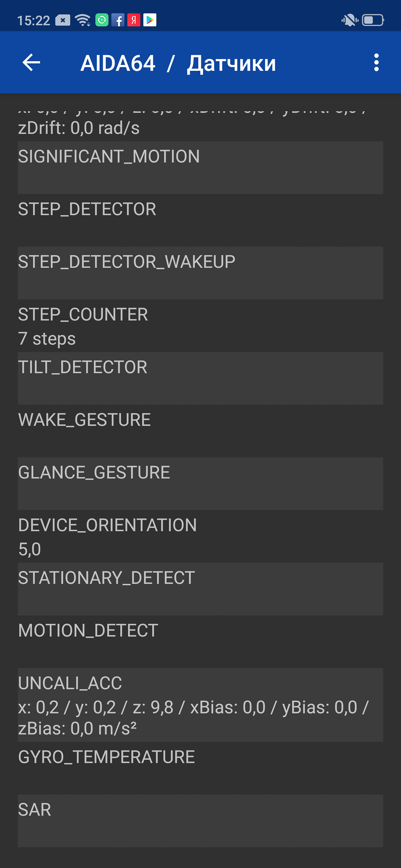This screenshot has height=868, width=401.
Task: Tap the Yandex notification icon
Action: [x=134, y=20]
